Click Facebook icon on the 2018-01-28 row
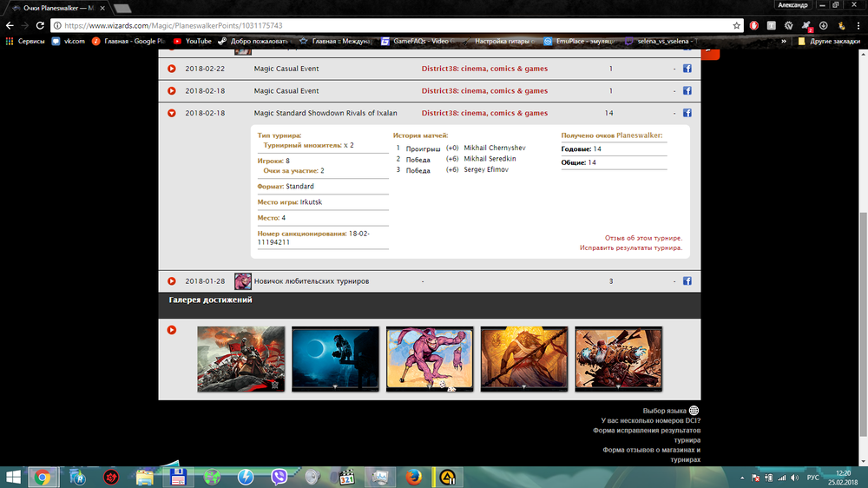The image size is (868, 488). coord(687,281)
